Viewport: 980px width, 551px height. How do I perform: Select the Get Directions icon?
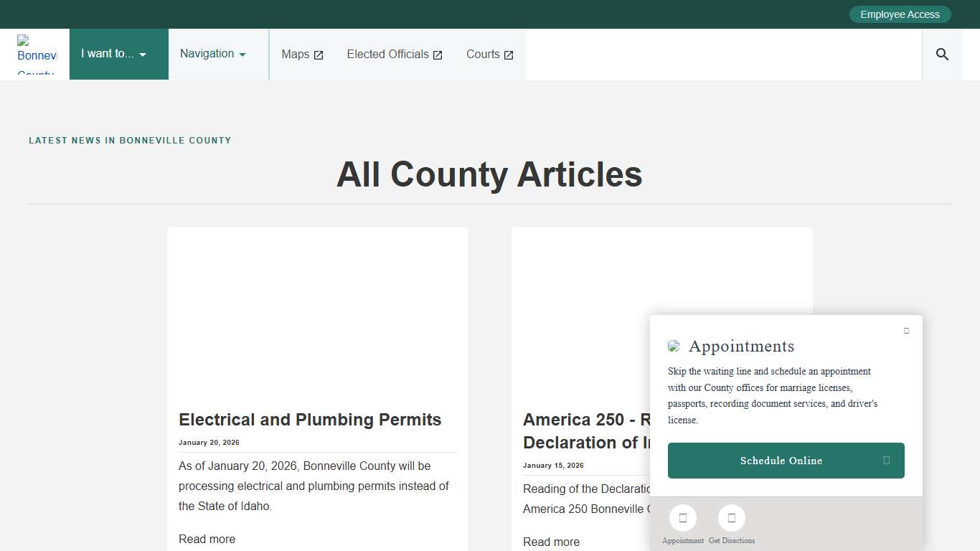(731, 517)
